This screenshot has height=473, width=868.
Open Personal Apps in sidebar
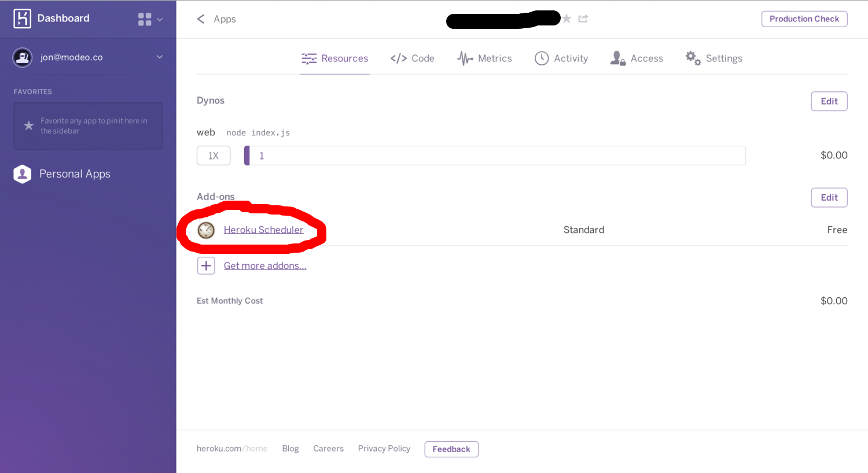tap(75, 174)
